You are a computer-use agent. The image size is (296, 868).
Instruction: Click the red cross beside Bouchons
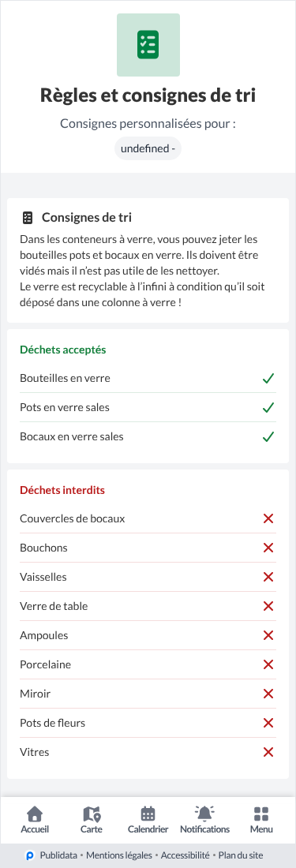tap(268, 548)
